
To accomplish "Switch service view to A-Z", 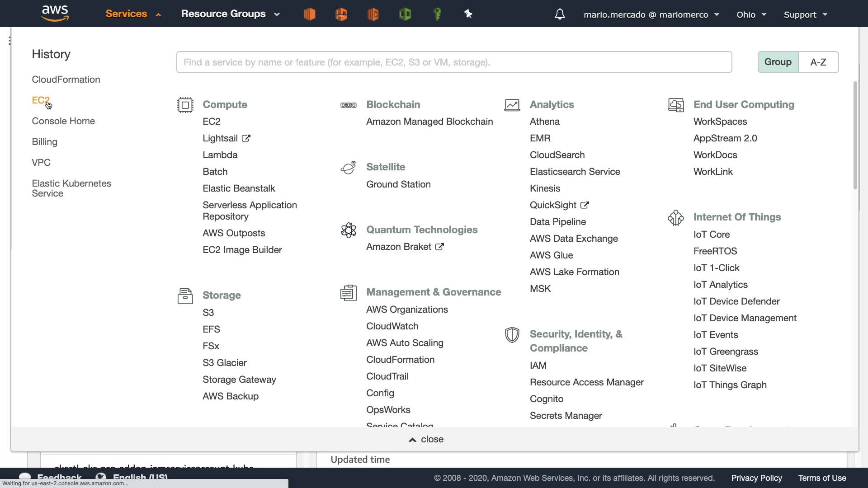I will [x=818, y=62].
